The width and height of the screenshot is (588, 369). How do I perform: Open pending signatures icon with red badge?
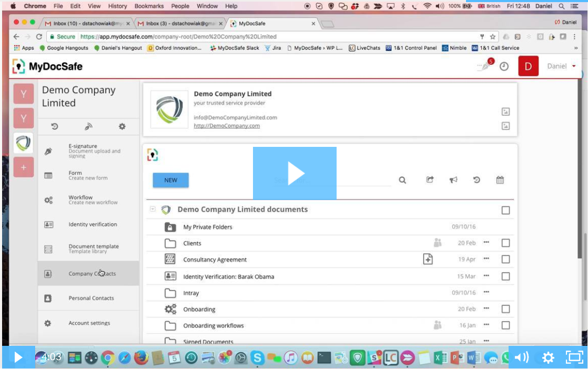486,65
